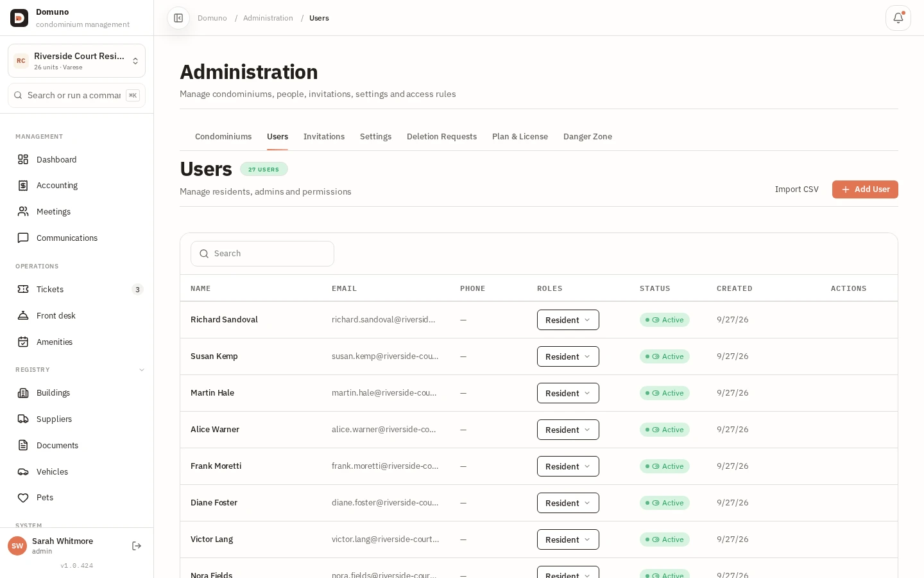Click the Domuno logo
This screenshot has height=578, width=924.
(19, 18)
